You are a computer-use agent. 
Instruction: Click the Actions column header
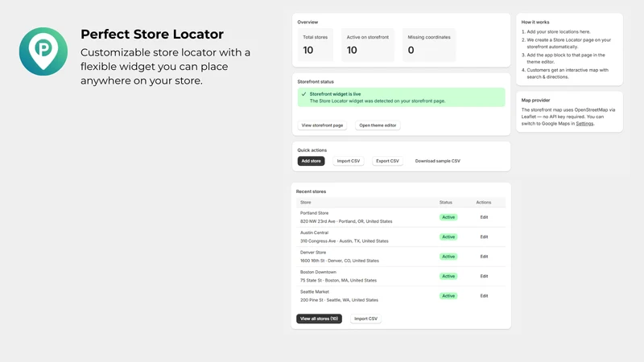click(x=484, y=203)
